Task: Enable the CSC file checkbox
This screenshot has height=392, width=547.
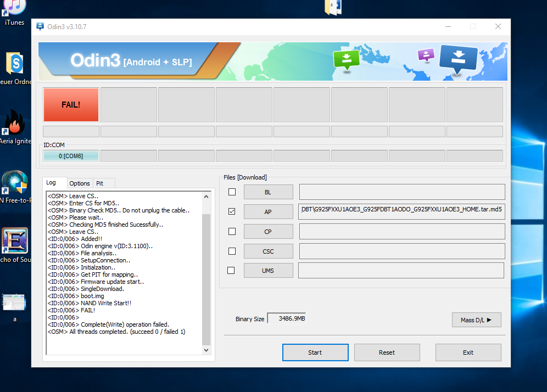Action: [x=232, y=251]
